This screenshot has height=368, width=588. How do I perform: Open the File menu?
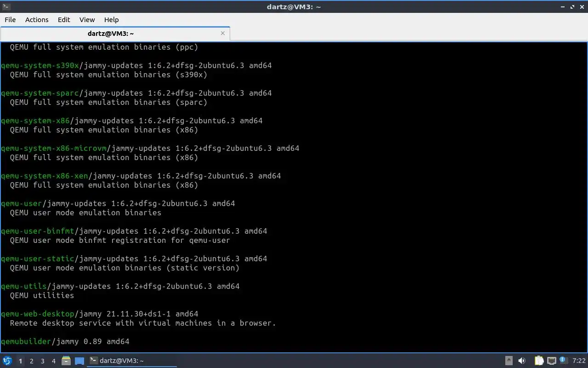[x=10, y=20]
